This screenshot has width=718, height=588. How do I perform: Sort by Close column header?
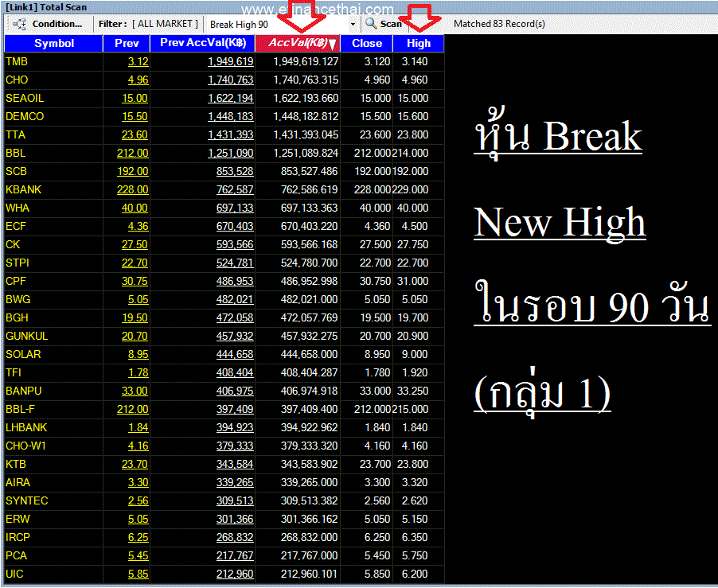point(367,44)
